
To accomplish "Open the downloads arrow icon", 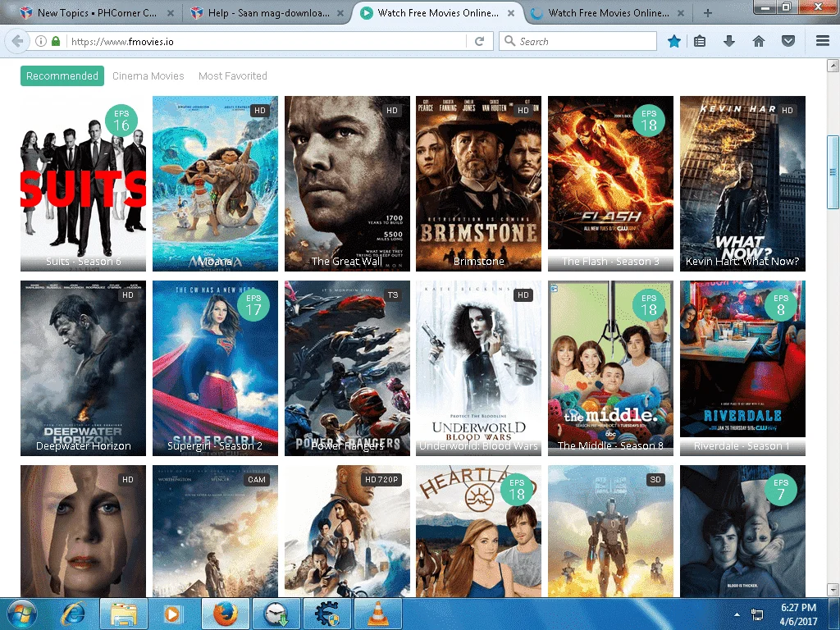I will pyautogui.click(x=729, y=41).
